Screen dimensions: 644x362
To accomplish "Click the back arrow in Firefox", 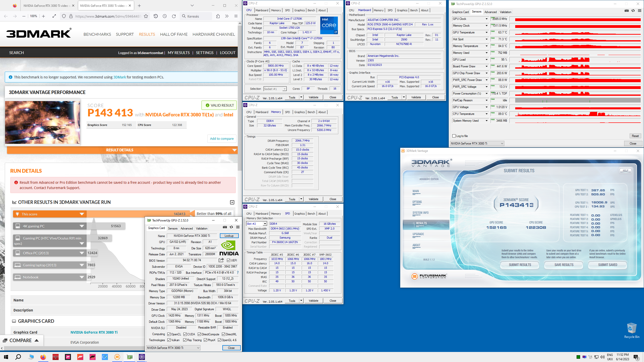I will 6,16.
